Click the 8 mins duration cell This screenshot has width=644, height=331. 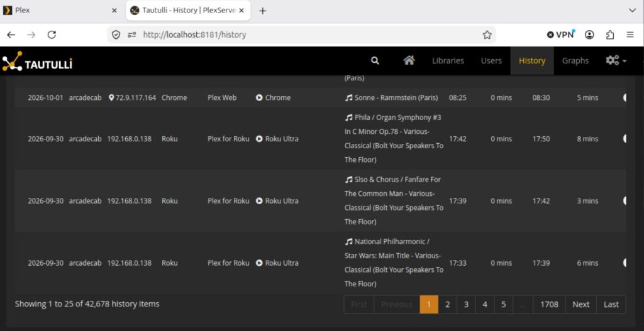coord(587,139)
